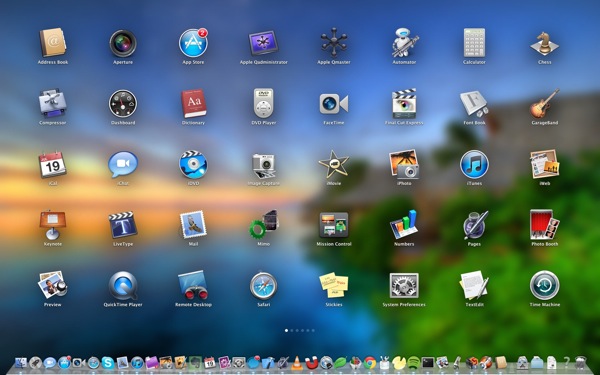Launch Spotify from the Dock
This screenshot has width=600, height=375.
point(413,363)
